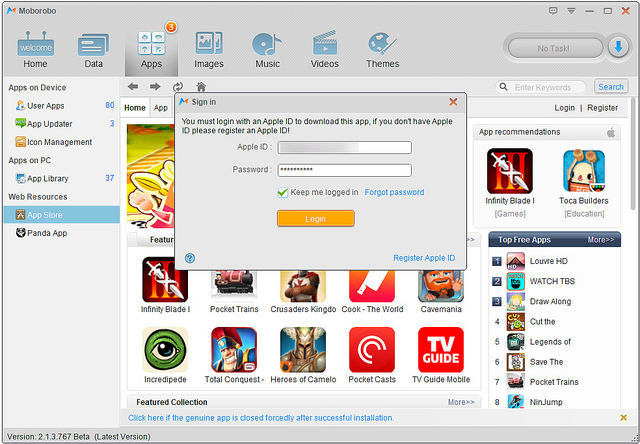640x444 pixels.
Task: Open the title bar dropdown menu
Action: click(x=571, y=11)
